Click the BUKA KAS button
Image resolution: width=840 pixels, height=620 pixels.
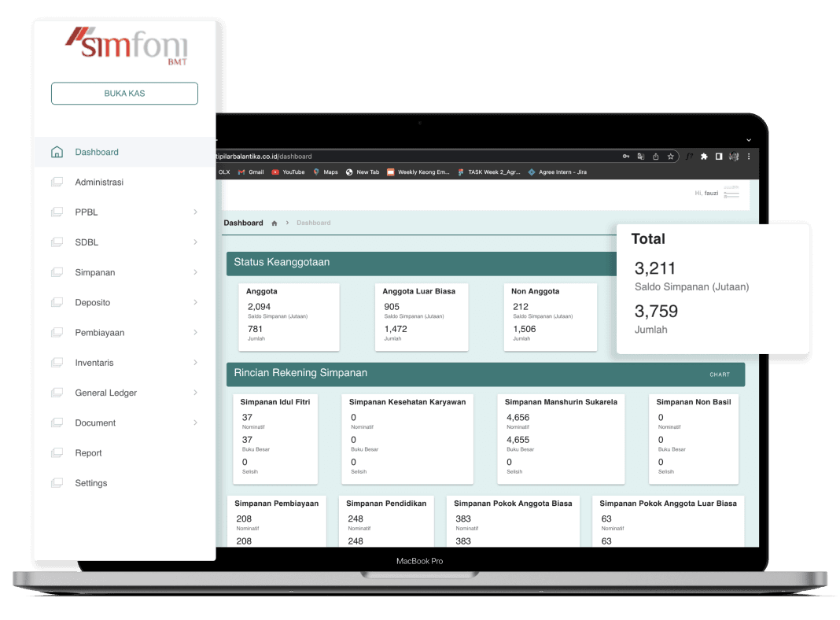click(124, 94)
